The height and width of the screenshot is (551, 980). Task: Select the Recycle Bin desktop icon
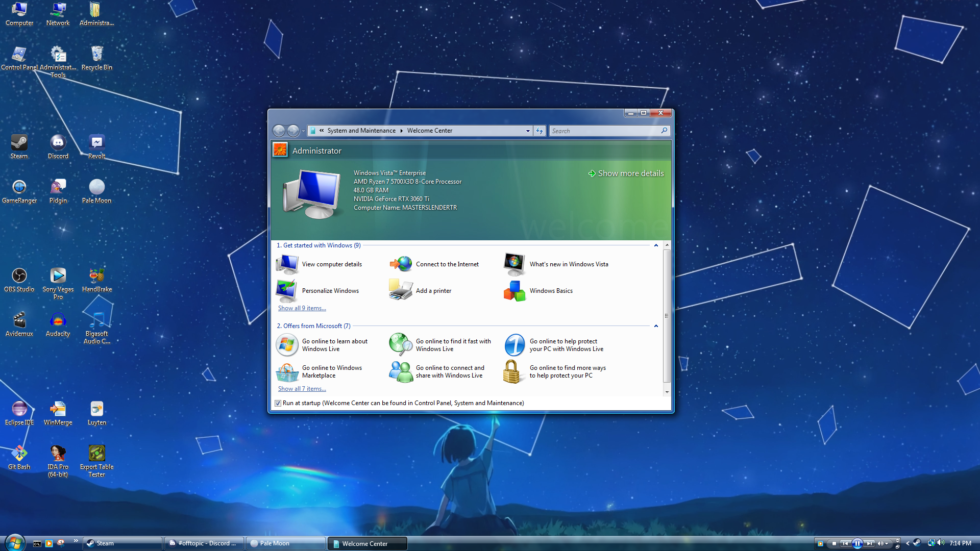[97, 58]
